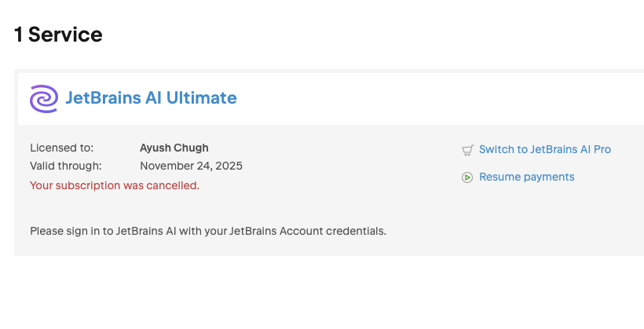Click the 'Valid through:' label

[x=66, y=166]
